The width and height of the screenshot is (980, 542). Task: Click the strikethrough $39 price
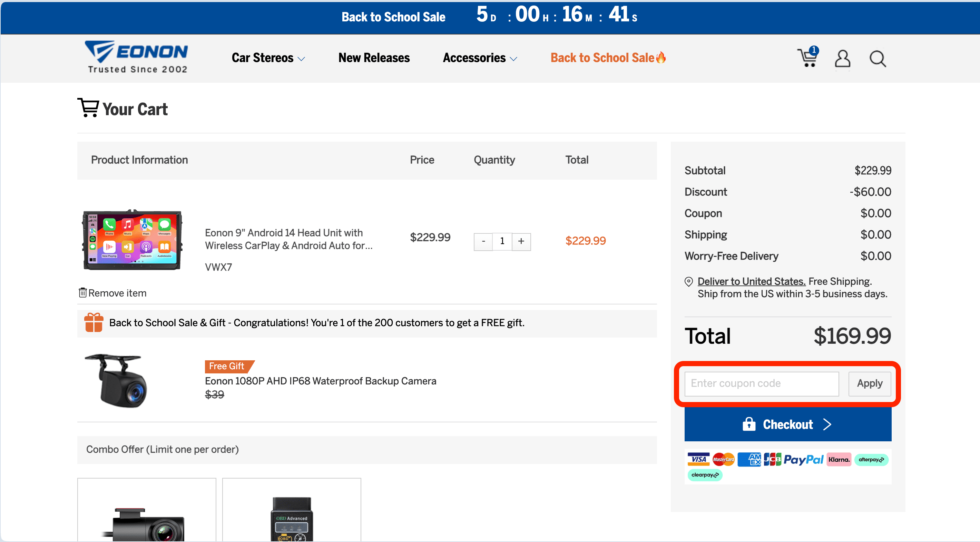tap(215, 394)
